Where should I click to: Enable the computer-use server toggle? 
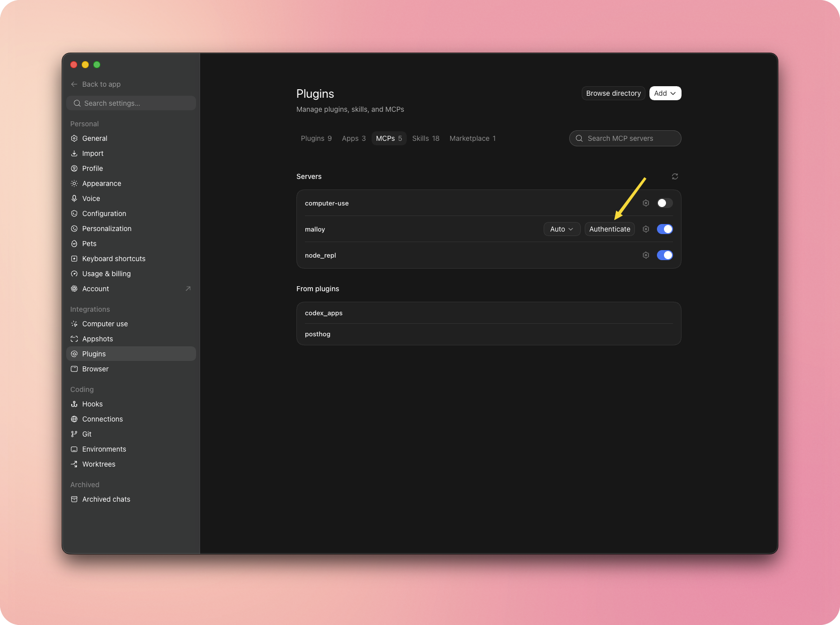click(665, 203)
